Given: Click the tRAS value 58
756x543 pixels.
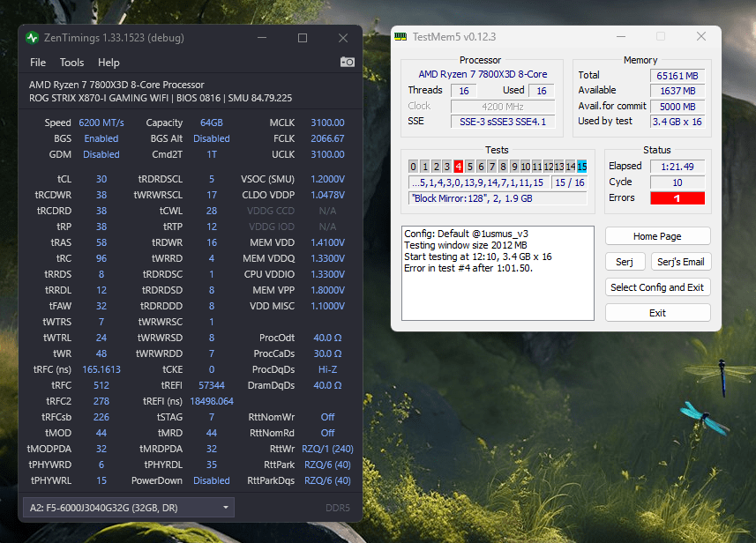Looking at the screenshot, I should point(101,242).
